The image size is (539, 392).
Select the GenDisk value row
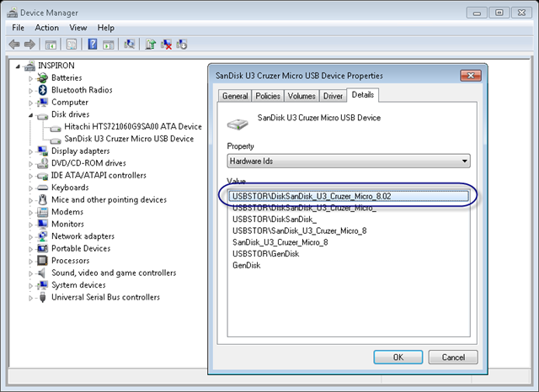[349, 265]
